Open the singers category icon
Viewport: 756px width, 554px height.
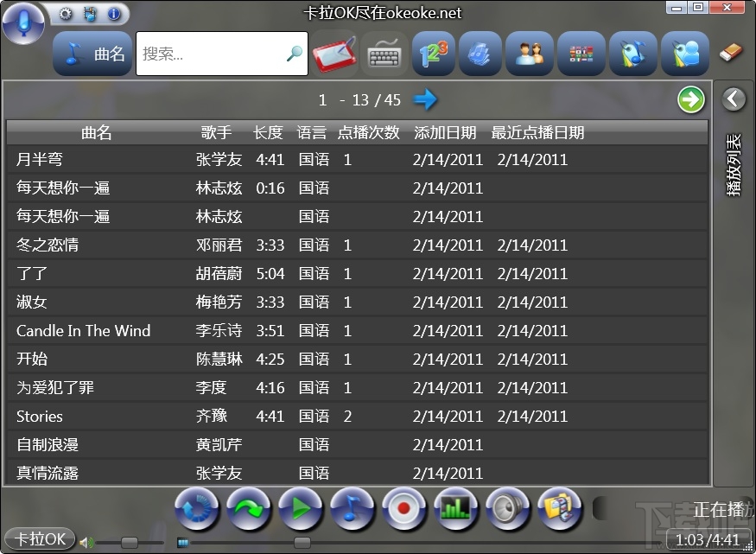click(529, 54)
